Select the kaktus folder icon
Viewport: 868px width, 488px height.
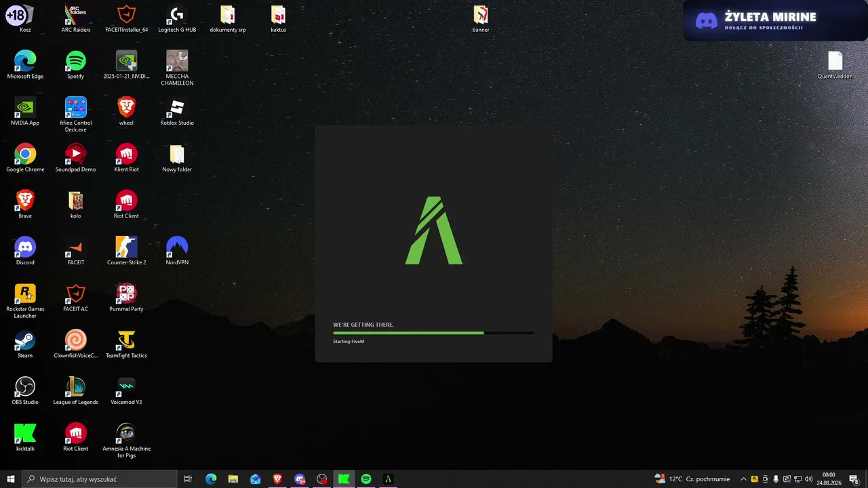(278, 18)
